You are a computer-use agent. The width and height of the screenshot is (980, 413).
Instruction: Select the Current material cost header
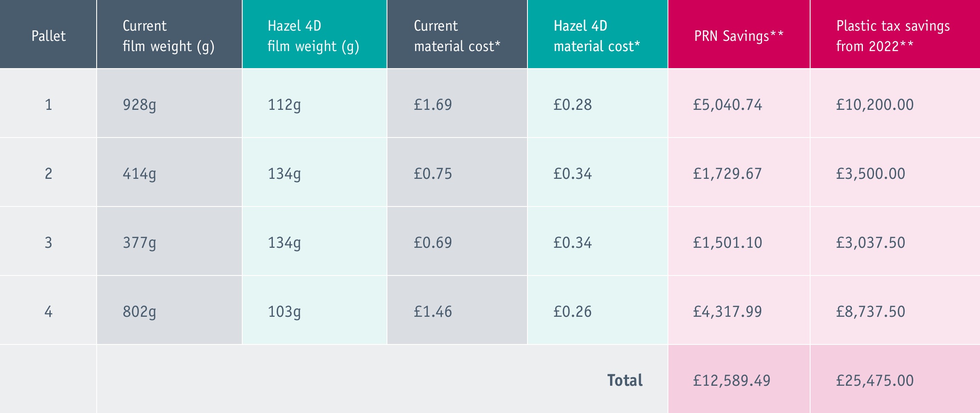pyautogui.click(x=457, y=36)
